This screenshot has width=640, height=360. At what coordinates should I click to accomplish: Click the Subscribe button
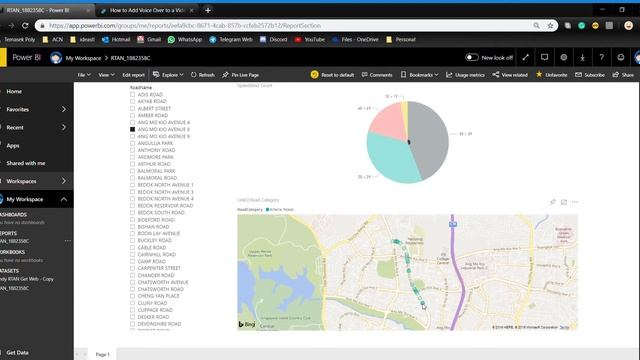click(x=590, y=75)
